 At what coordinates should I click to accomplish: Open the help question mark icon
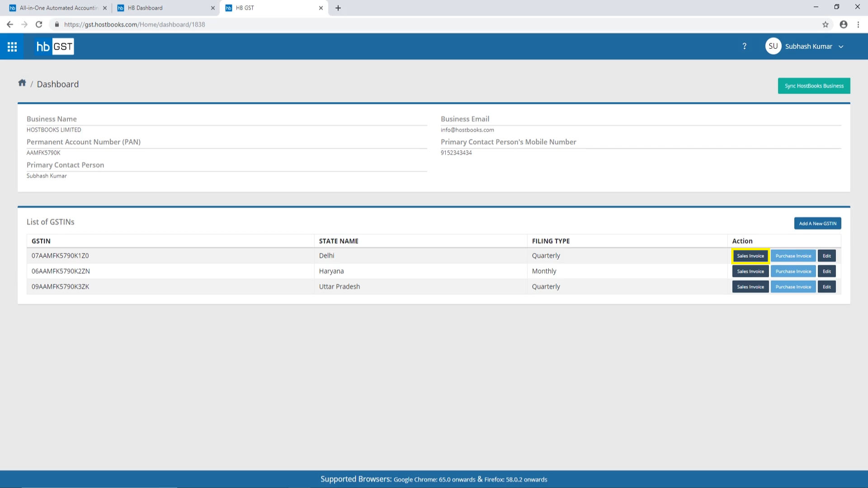[744, 46]
